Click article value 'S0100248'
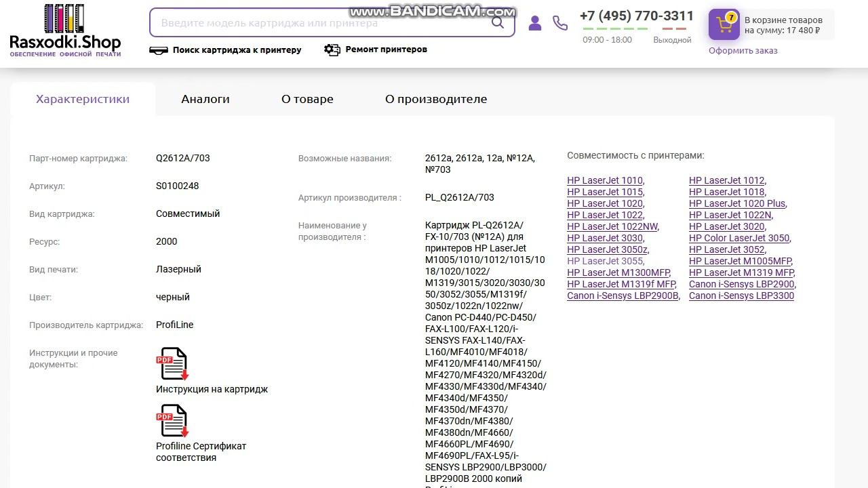The height and width of the screenshot is (488, 868). pos(178,186)
